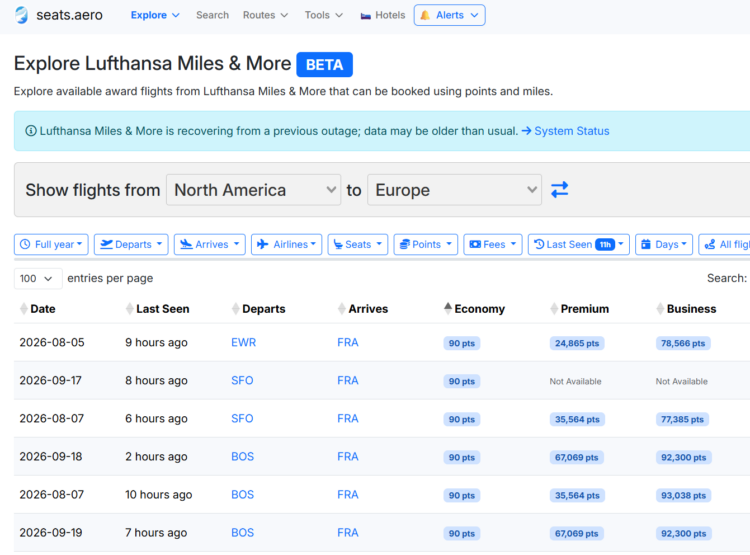The width and height of the screenshot is (750, 555).
Task: Click the swap origin and destination arrows
Action: [x=559, y=190]
